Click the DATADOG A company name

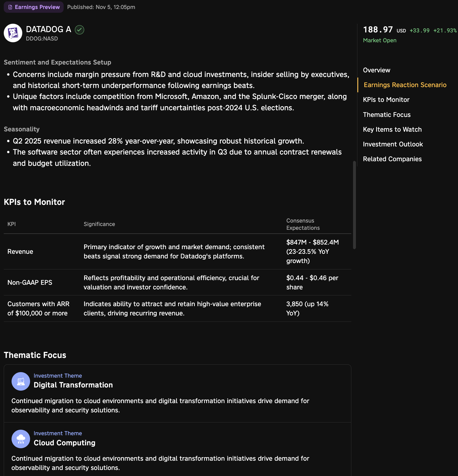49,29
